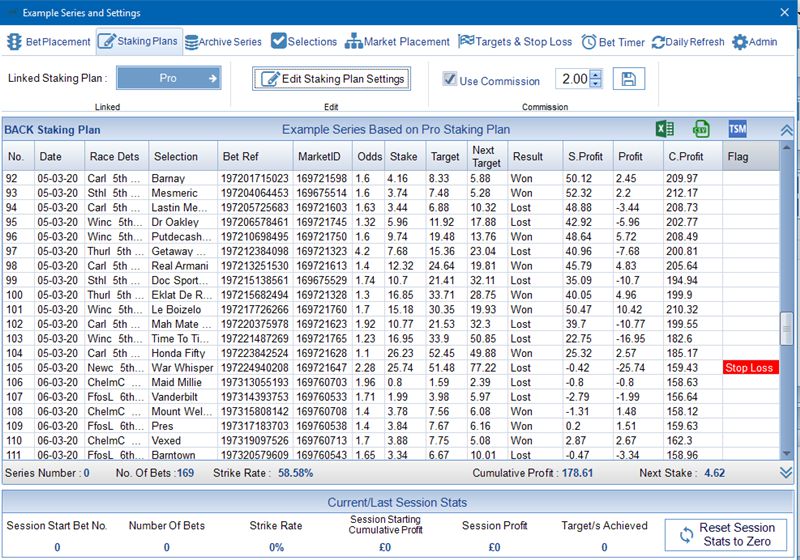The image size is (800, 560).
Task: Click market ID 169721745 cell
Action: click(321, 222)
